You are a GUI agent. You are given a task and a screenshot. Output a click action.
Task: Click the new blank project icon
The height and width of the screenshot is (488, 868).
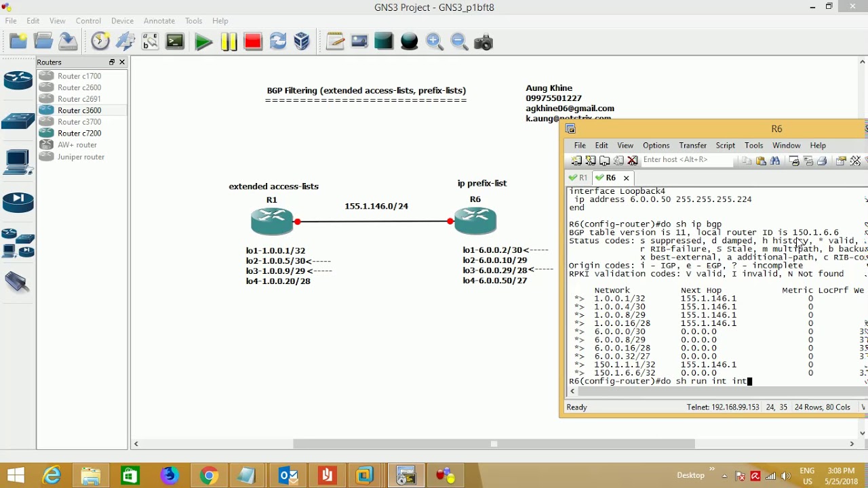point(18,42)
